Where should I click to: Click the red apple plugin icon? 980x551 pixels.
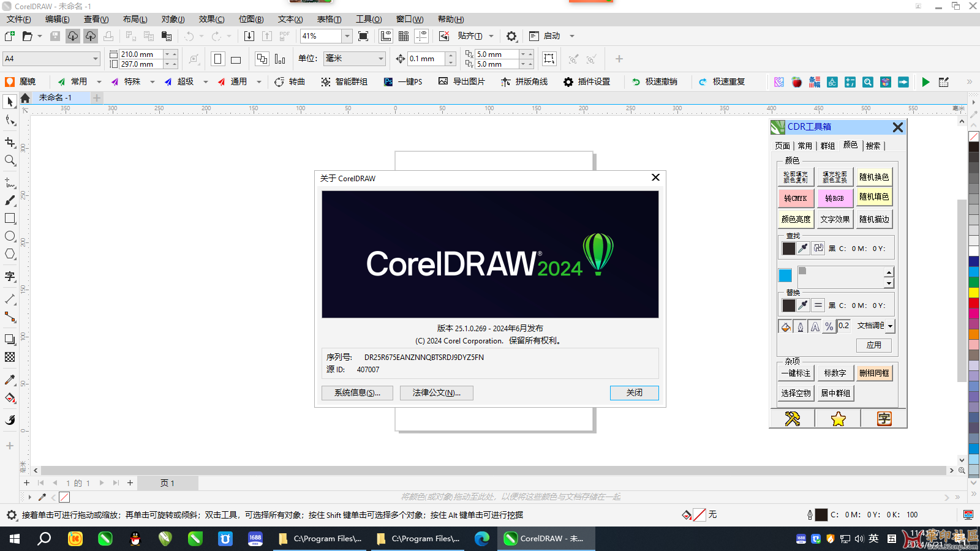coord(797,81)
